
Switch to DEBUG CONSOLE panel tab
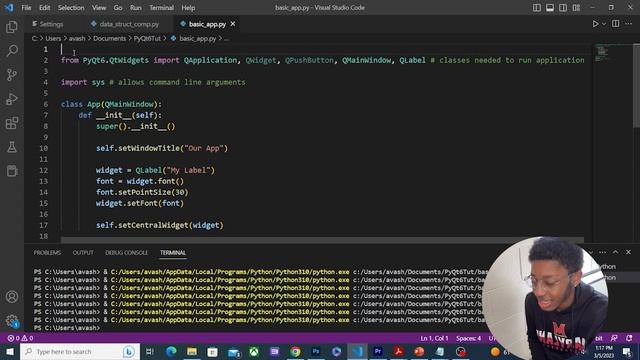tap(127, 253)
